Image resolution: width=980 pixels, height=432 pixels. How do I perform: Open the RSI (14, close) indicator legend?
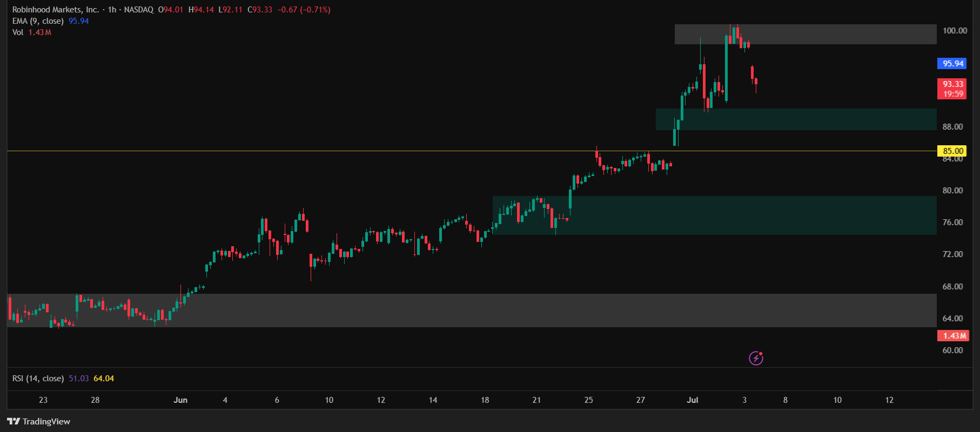[38, 379]
